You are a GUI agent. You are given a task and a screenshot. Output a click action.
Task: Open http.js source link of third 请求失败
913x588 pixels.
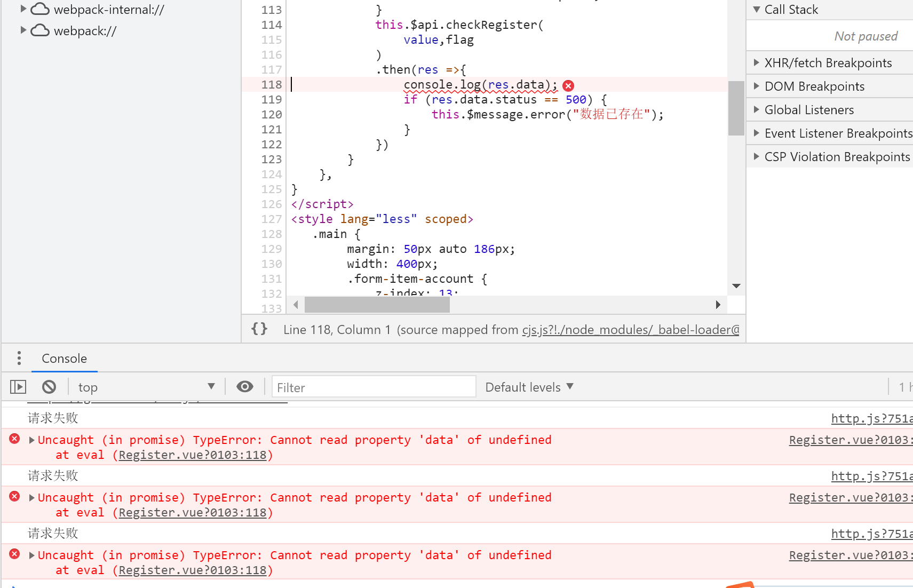point(872,534)
